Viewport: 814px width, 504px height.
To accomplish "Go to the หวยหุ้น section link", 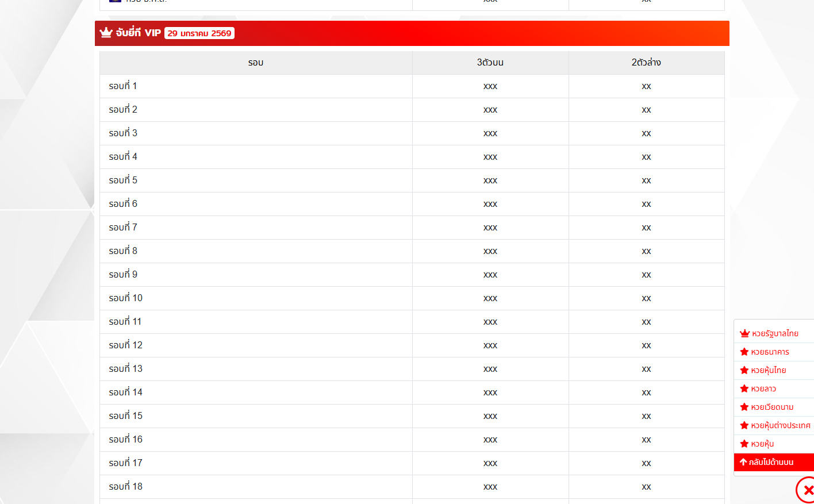I will click(x=762, y=444).
